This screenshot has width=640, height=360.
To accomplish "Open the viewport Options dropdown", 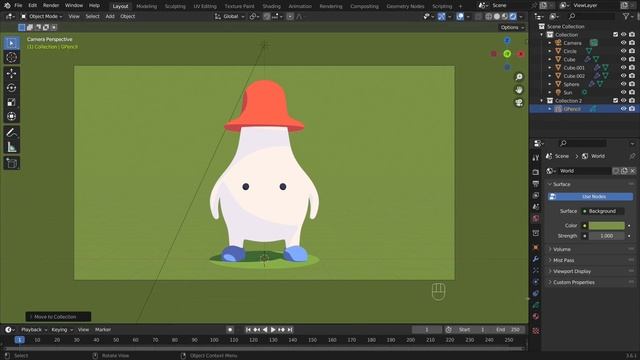I will click(x=512, y=27).
